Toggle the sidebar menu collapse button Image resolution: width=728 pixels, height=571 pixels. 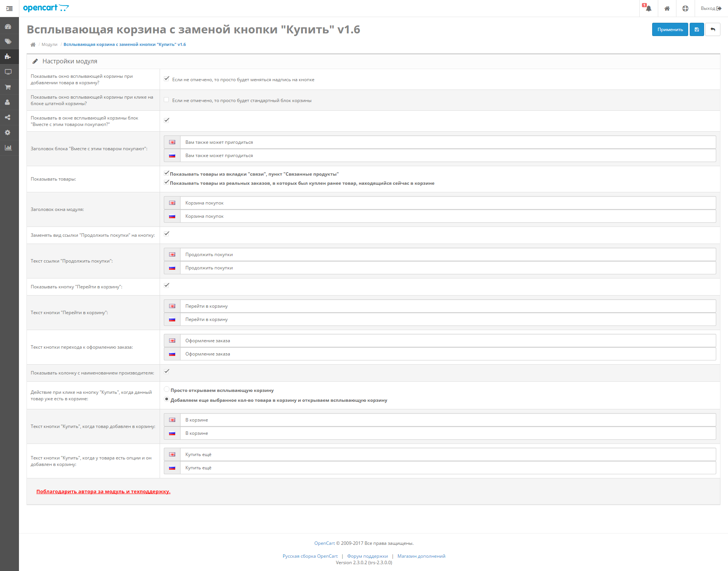click(9, 8)
